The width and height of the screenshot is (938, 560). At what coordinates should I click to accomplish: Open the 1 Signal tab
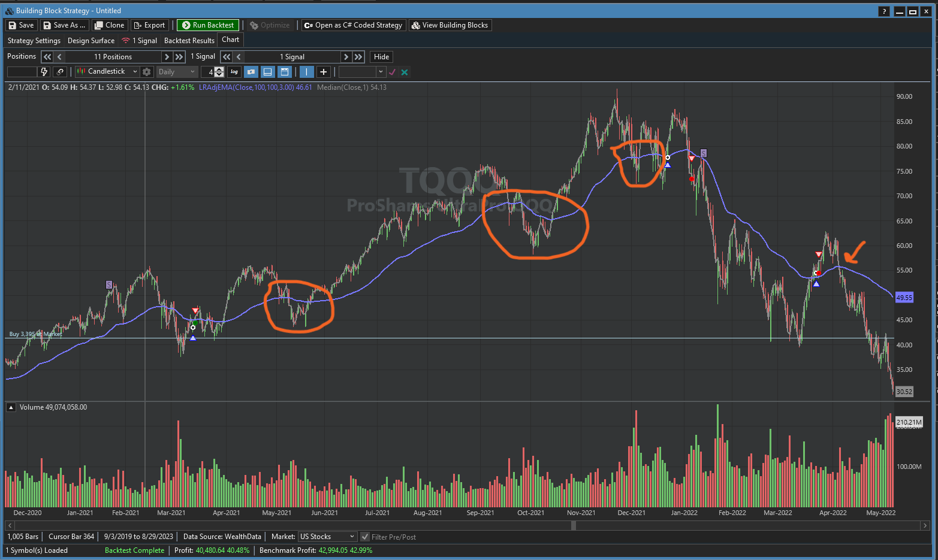[140, 41]
